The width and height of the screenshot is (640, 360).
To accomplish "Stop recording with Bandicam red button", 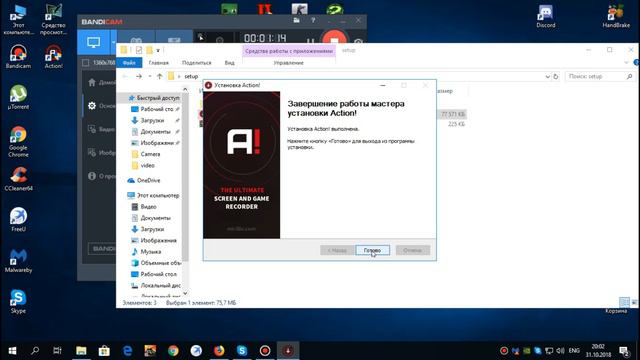I will coord(334,38).
